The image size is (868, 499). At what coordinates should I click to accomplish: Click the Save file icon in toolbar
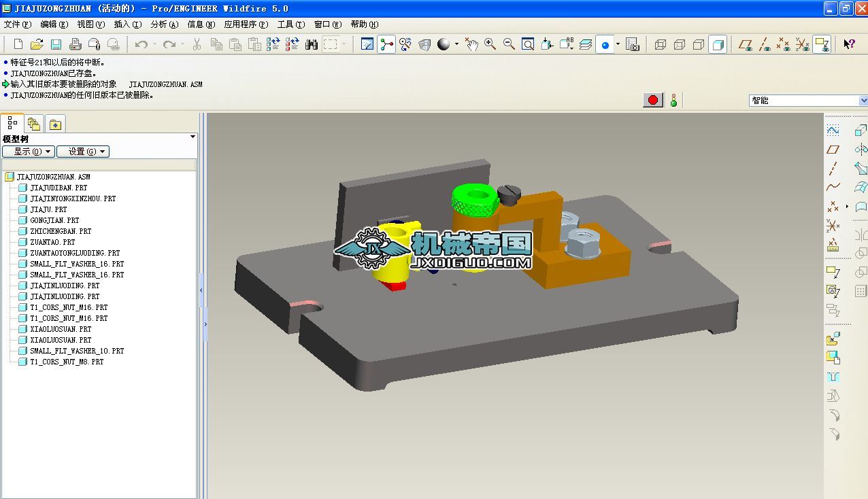click(x=56, y=44)
